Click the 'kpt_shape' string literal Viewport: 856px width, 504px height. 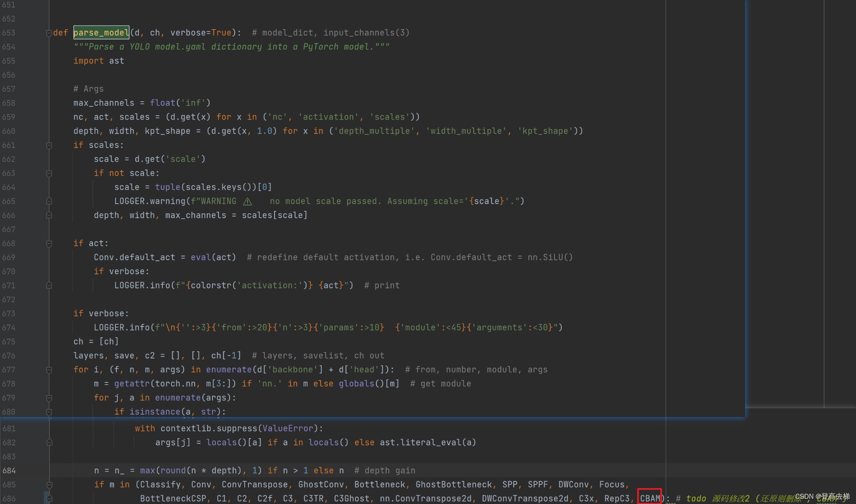click(545, 131)
